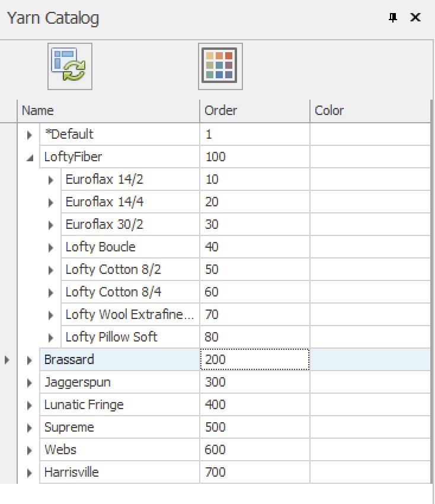Expand the Jaggerspun manufacturer node
435x504 pixels.
pyautogui.click(x=29, y=382)
